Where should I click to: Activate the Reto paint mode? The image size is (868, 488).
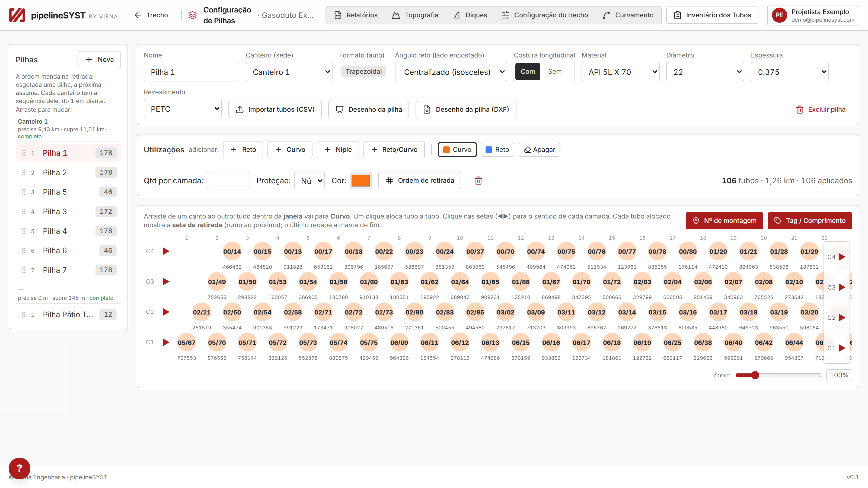pyautogui.click(x=497, y=150)
